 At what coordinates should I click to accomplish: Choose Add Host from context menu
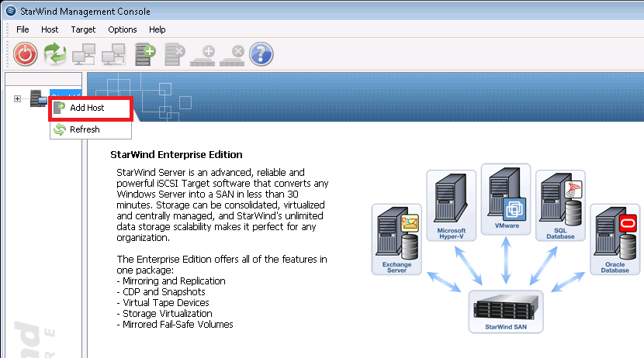(x=91, y=108)
